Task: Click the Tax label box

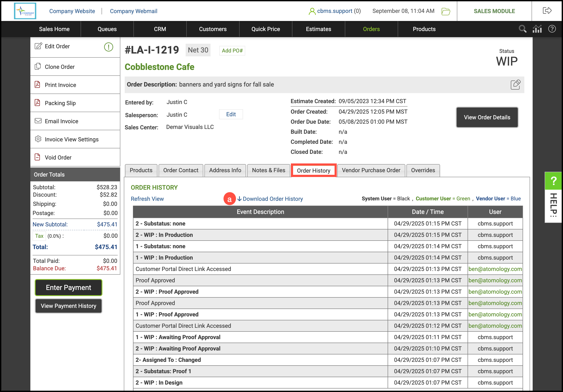Action: (39, 236)
